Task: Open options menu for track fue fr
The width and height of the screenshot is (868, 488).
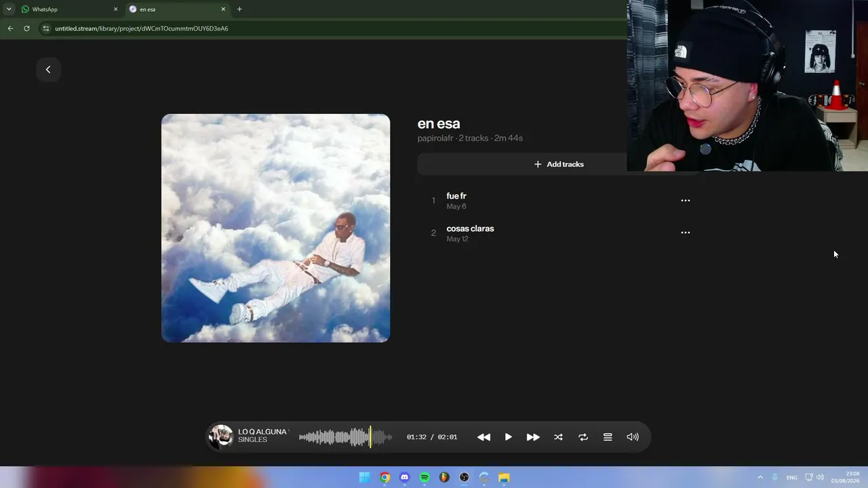Action: 685,201
